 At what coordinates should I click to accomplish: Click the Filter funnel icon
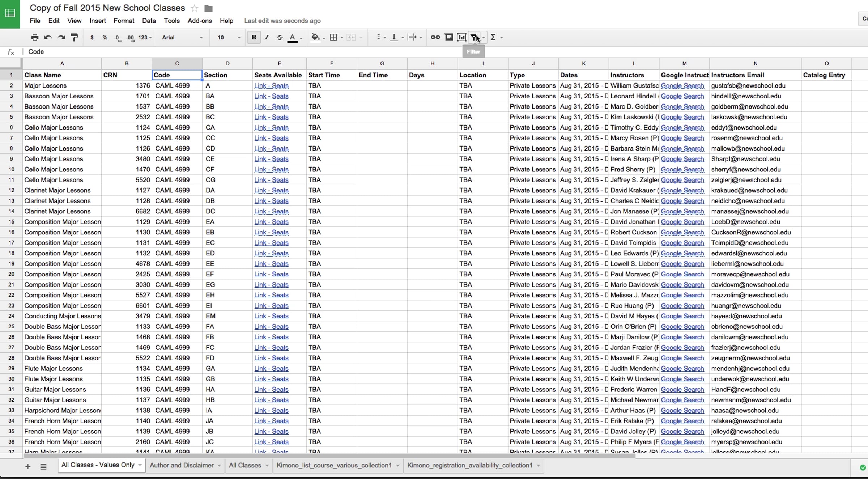[x=474, y=37]
